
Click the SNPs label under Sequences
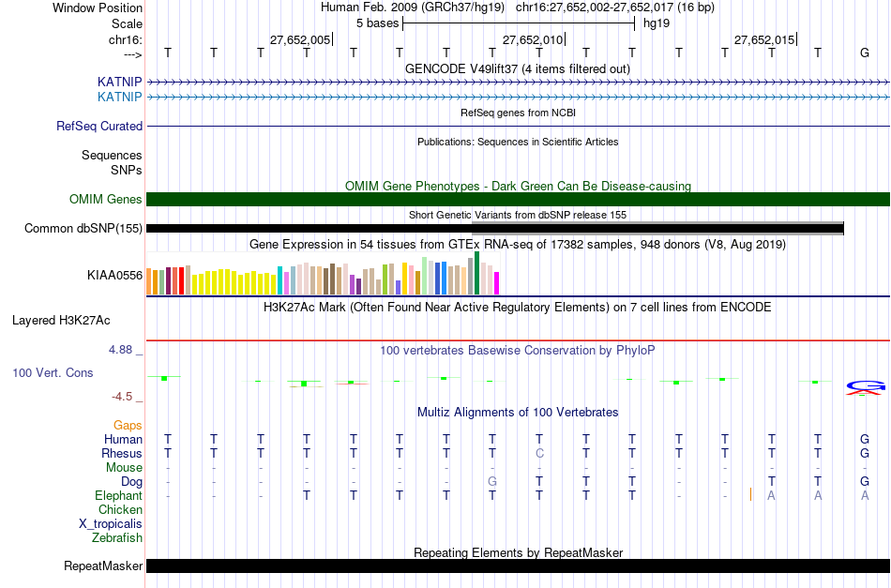click(x=127, y=170)
